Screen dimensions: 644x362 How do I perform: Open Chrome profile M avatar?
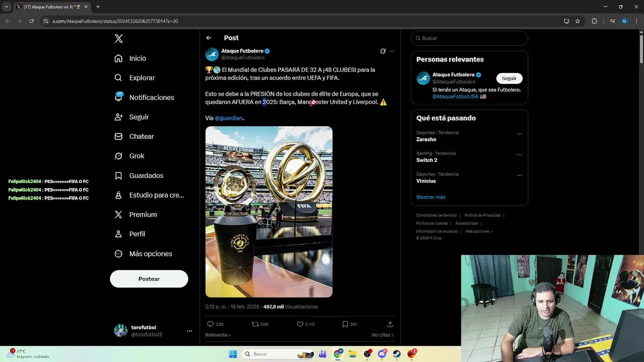click(x=624, y=21)
